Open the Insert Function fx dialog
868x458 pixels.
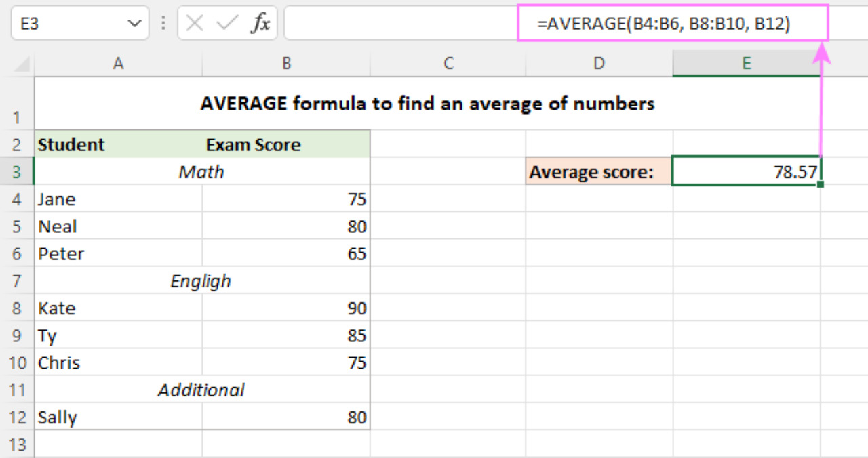tap(260, 24)
